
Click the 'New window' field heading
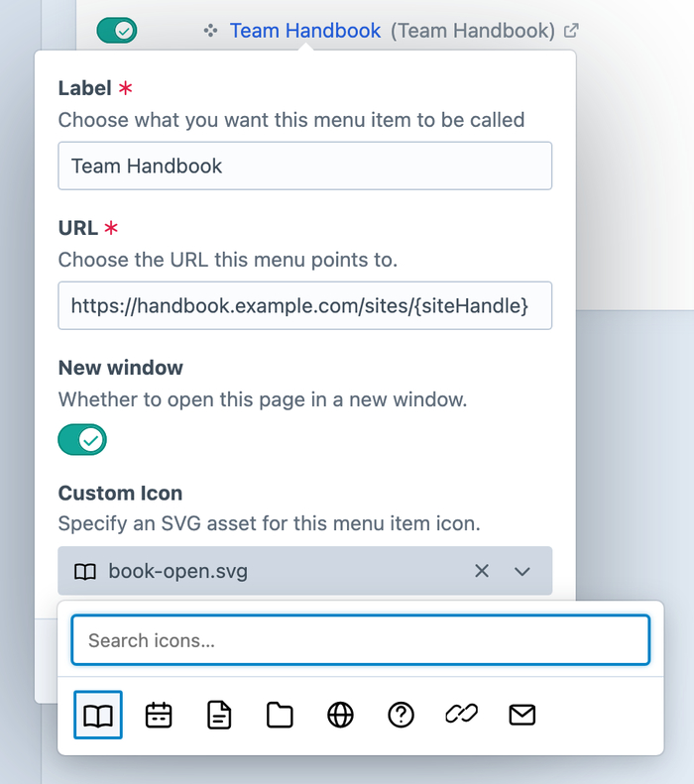121,368
